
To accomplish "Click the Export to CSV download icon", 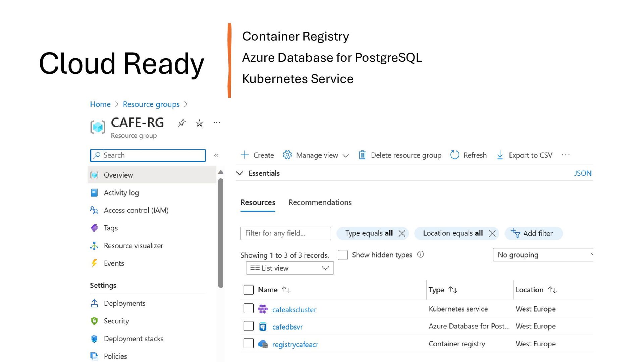I will tap(500, 155).
